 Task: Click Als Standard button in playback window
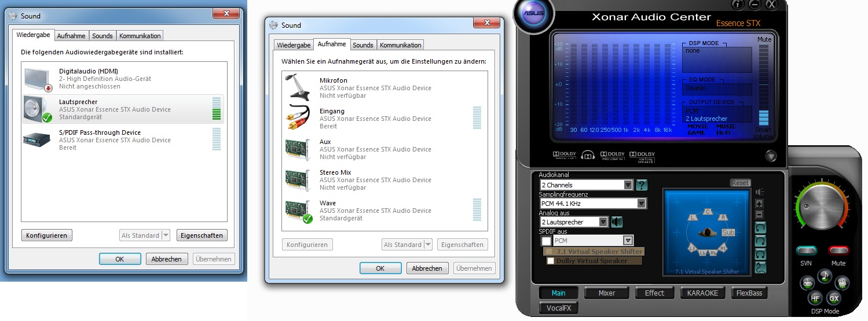(x=140, y=235)
